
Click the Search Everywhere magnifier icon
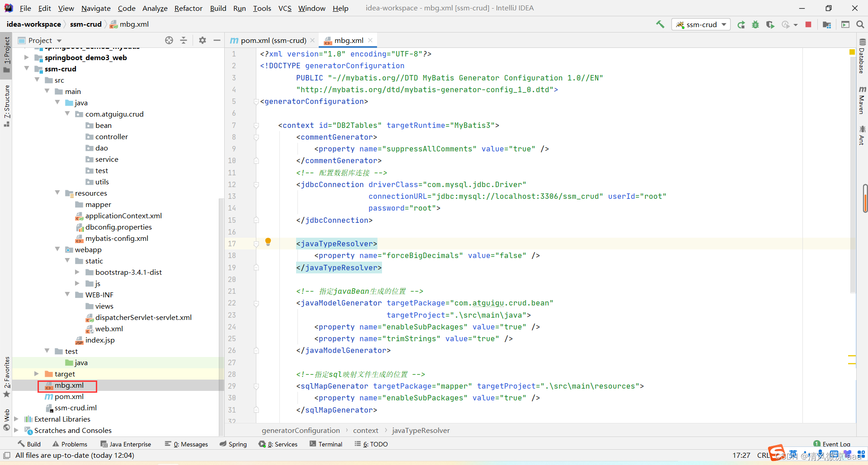(x=860, y=24)
